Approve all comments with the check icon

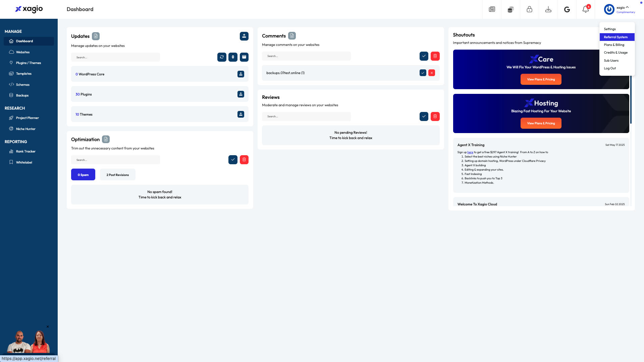click(x=424, y=56)
